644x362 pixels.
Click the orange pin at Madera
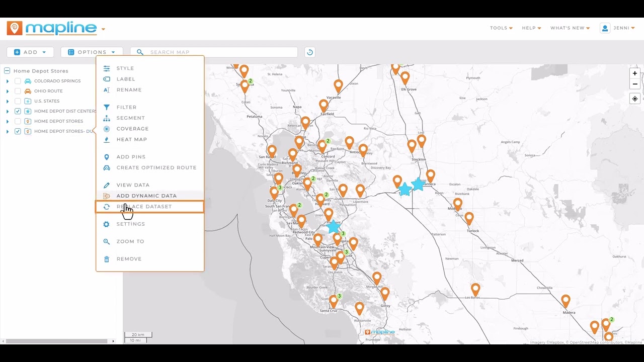566,301
